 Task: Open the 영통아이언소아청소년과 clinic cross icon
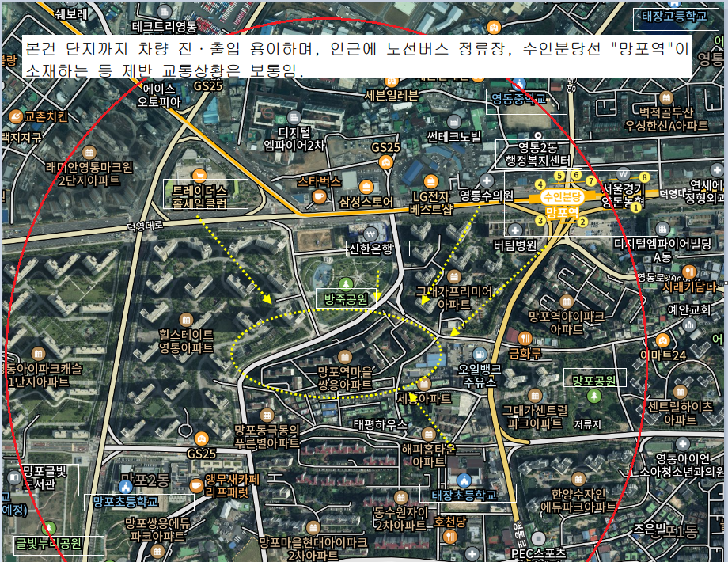(x=682, y=443)
